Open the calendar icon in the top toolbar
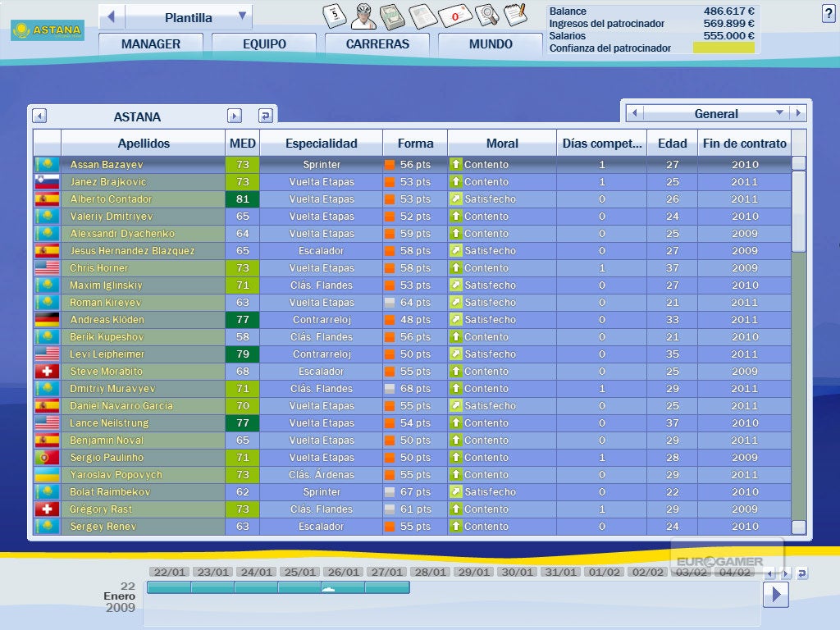Viewport: 840px width, 630px height. click(336, 16)
